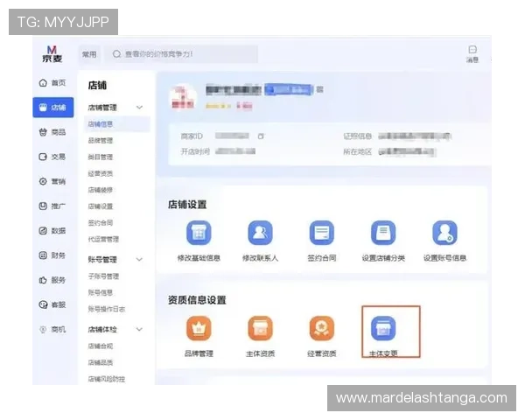This screenshot has height=420, width=525.
Task: Open 品牌管理 crown icon
Action: pos(199,328)
